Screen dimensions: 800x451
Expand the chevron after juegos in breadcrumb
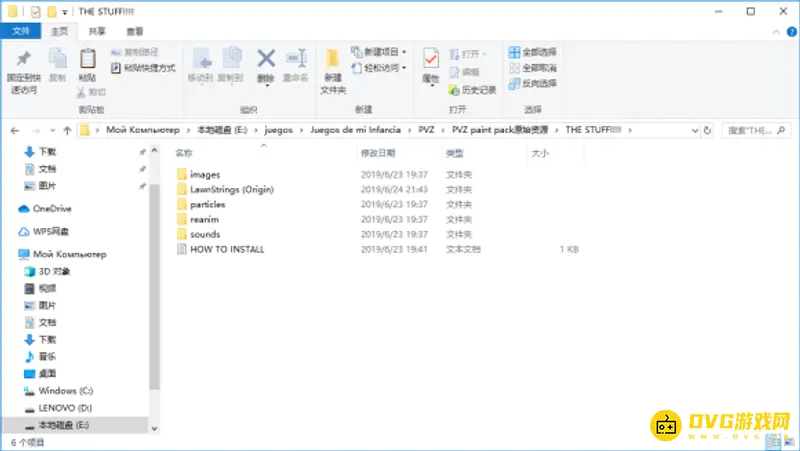[x=301, y=131]
